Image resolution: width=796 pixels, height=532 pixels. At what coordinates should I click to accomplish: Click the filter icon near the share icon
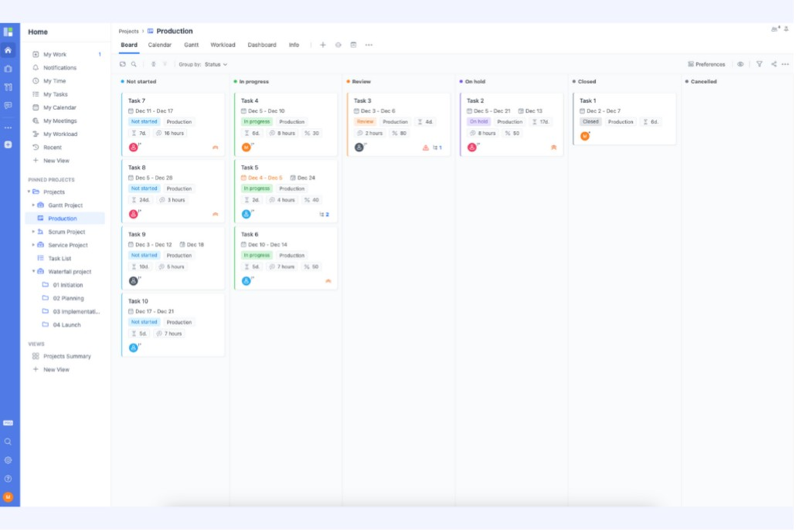tap(760, 64)
